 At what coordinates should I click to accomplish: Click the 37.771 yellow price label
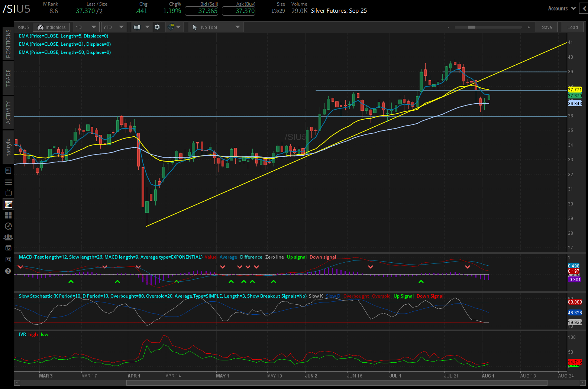(x=575, y=90)
